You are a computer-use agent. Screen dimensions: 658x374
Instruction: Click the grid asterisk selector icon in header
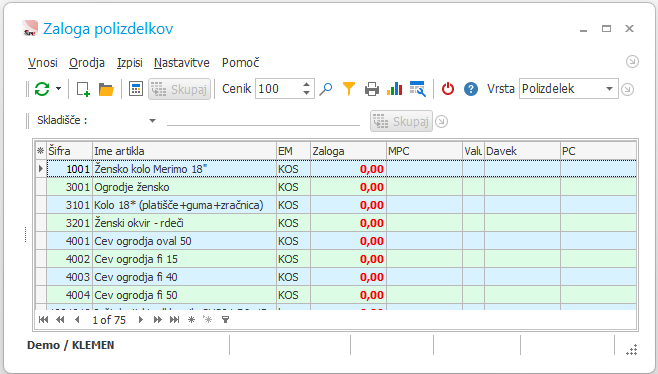click(x=41, y=151)
